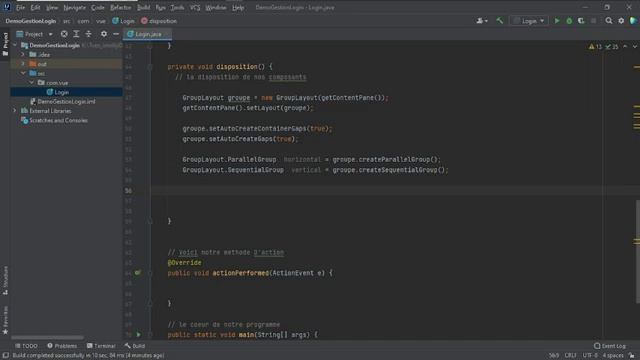Open the TODO tool window

click(x=26, y=346)
